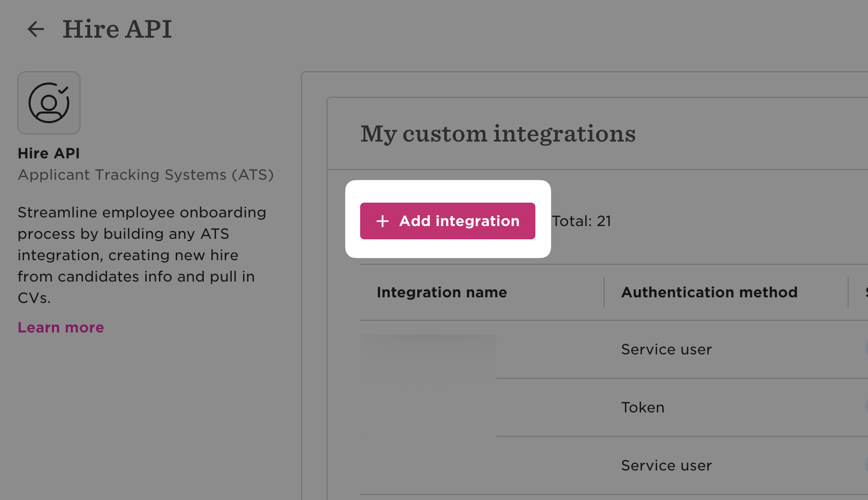868x500 pixels.
Task: Select the Token authentication row
Action: 643,407
